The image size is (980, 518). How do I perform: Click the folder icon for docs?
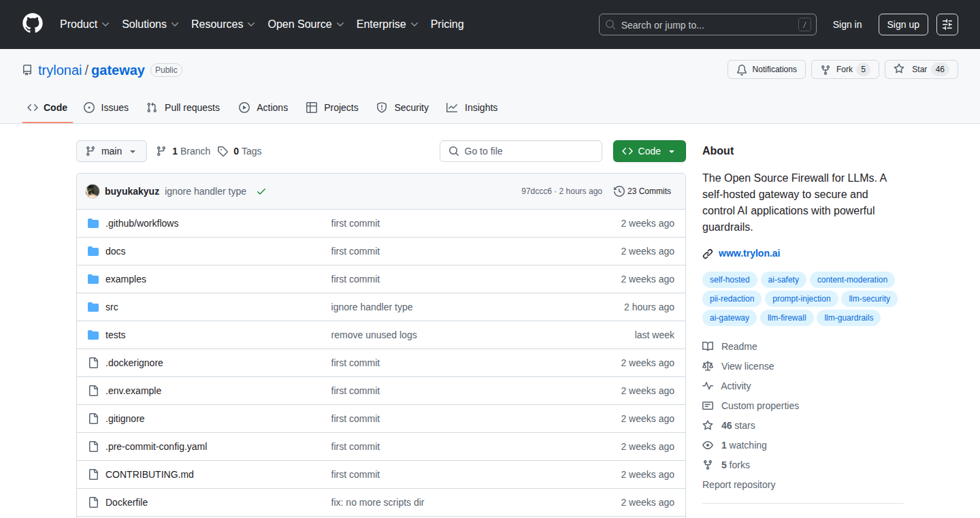pyautogui.click(x=93, y=251)
